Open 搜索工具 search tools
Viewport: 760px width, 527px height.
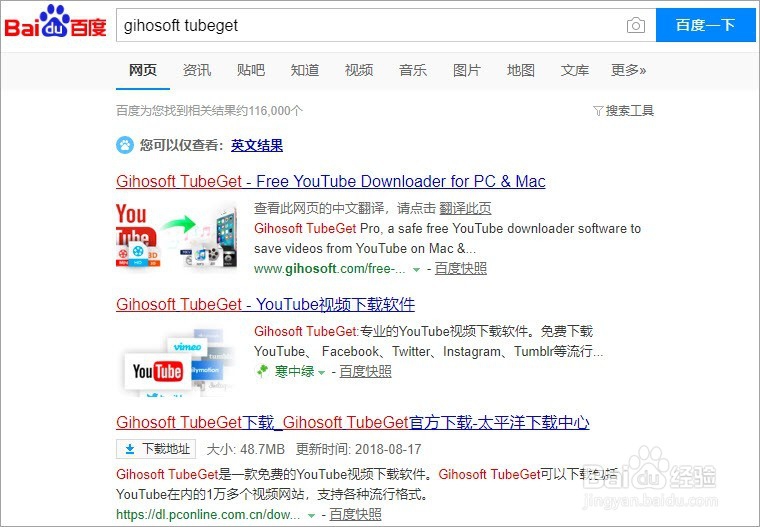pyautogui.click(x=623, y=111)
